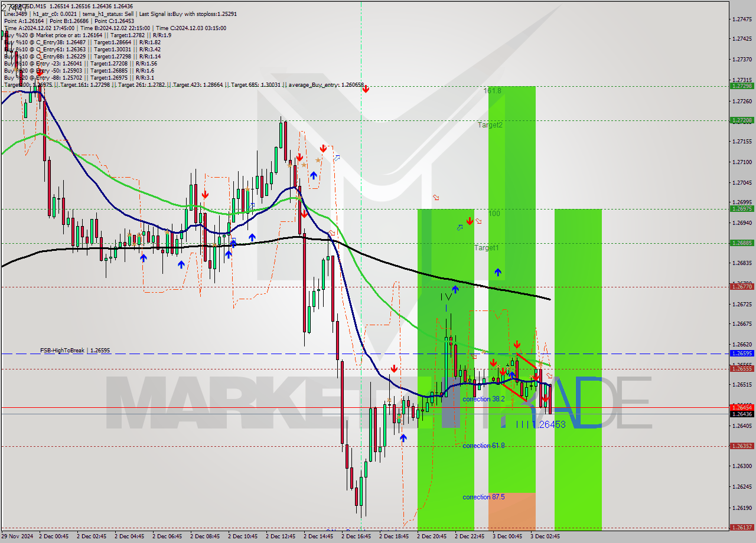756x543 pixels.
Task: Click the 'correction 61.8' label
Action: pos(484,446)
